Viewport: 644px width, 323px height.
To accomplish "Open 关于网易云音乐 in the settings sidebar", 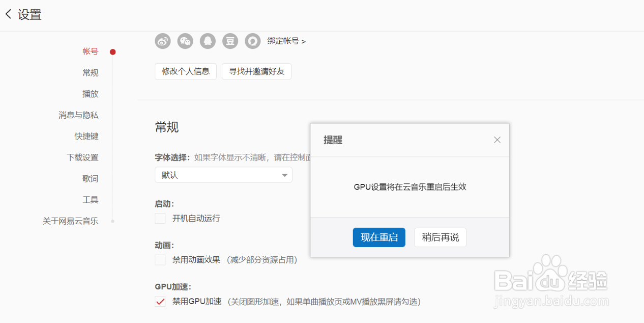I will point(71,221).
